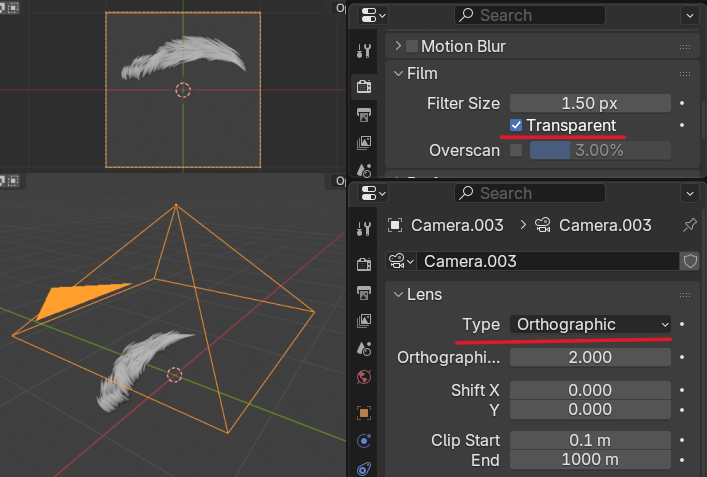707x477 pixels.
Task: Select the Render properties tab in upper panel
Action: (x=364, y=86)
